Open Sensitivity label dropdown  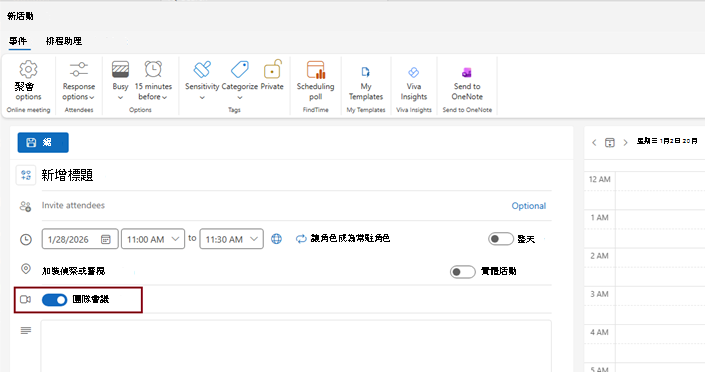point(202,81)
